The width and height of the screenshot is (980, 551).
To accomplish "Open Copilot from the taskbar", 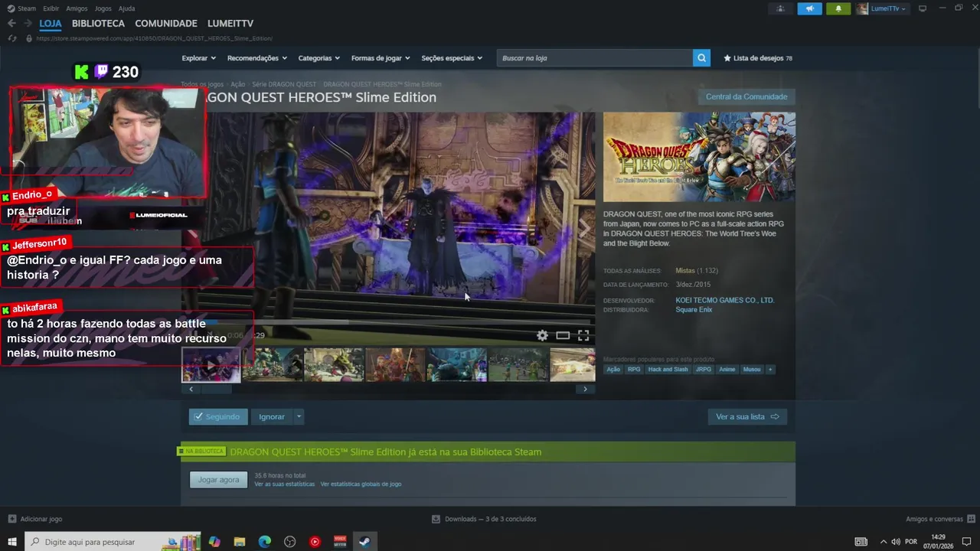I will click(x=214, y=542).
